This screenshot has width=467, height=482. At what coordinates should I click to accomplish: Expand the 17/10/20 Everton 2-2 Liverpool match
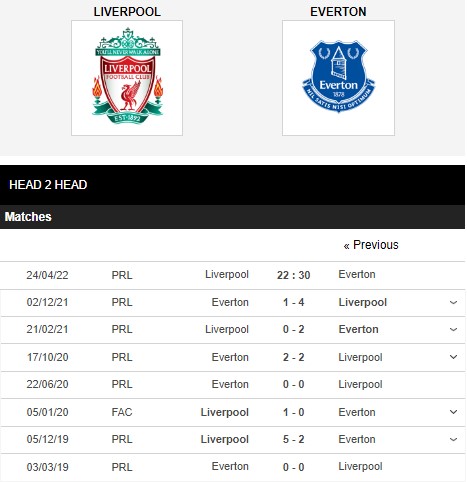(453, 357)
